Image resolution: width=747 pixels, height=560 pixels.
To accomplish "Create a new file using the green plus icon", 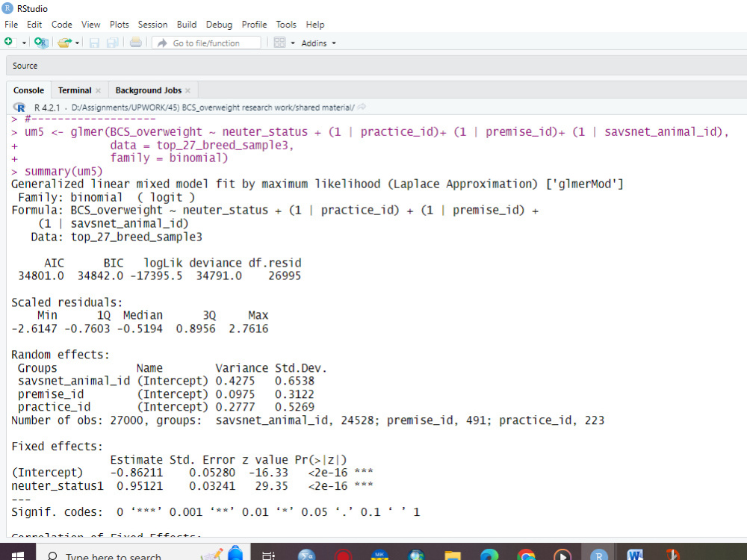I will pos(8,43).
